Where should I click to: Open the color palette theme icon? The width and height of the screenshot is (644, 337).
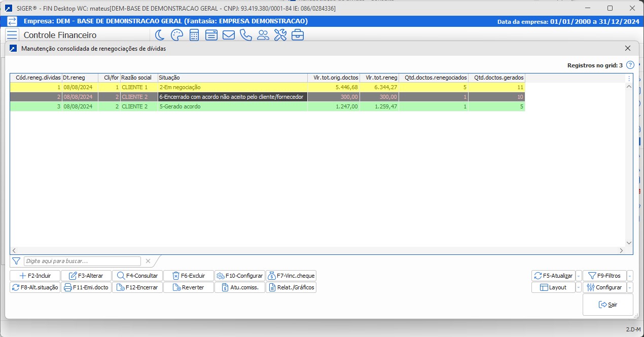(x=176, y=35)
